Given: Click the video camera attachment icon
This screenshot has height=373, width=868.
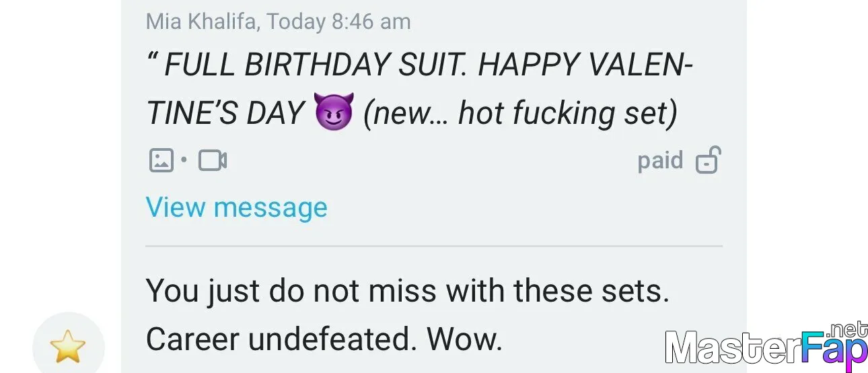Looking at the screenshot, I should (213, 160).
